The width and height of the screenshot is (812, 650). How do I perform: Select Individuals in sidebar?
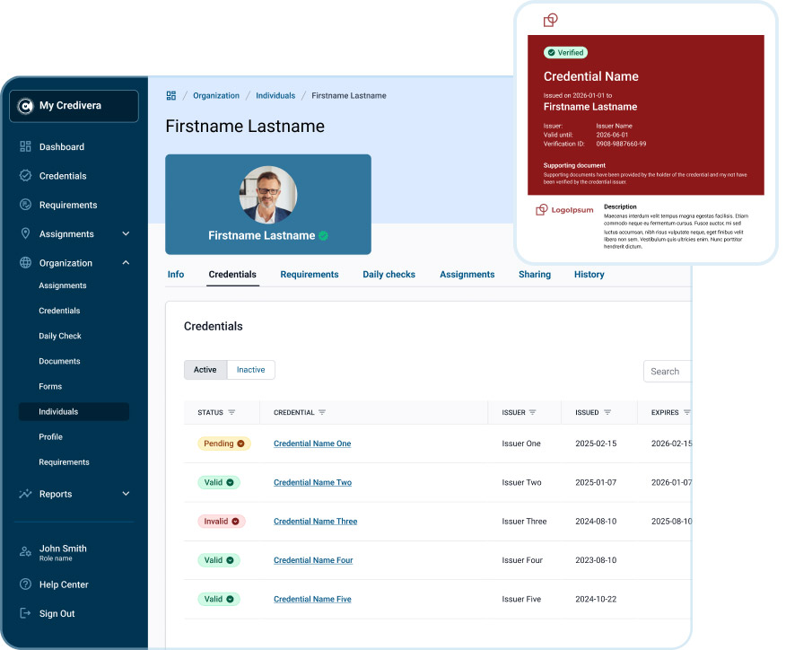tap(74, 412)
